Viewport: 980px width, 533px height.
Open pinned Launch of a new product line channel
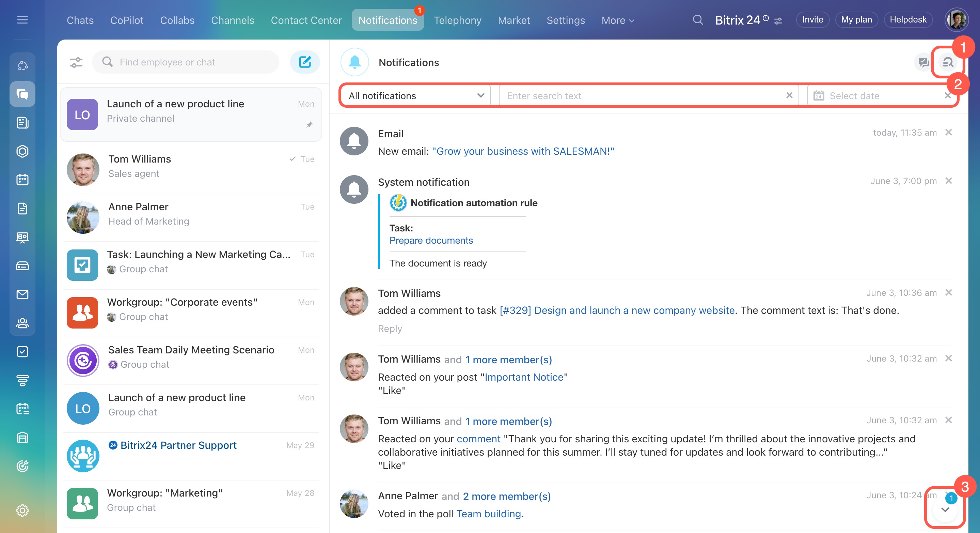click(x=191, y=114)
